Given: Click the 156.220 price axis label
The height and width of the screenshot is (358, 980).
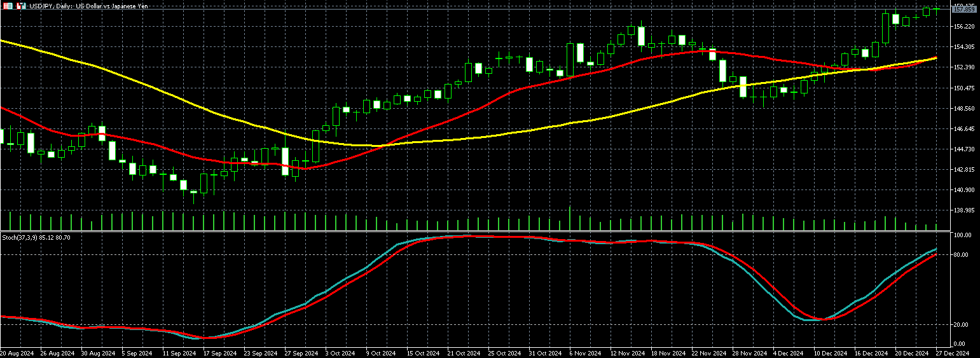Looking at the screenshot, I should coord(964,27).
